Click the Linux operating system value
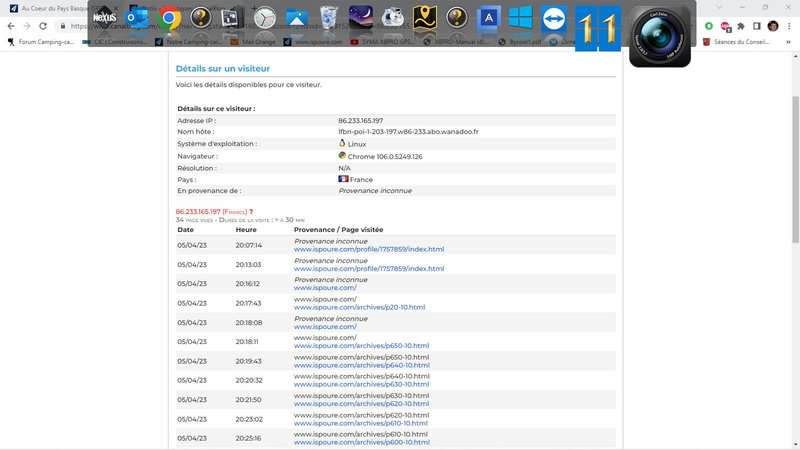Viewport: 800px width, 450px height. click(357, 144)
